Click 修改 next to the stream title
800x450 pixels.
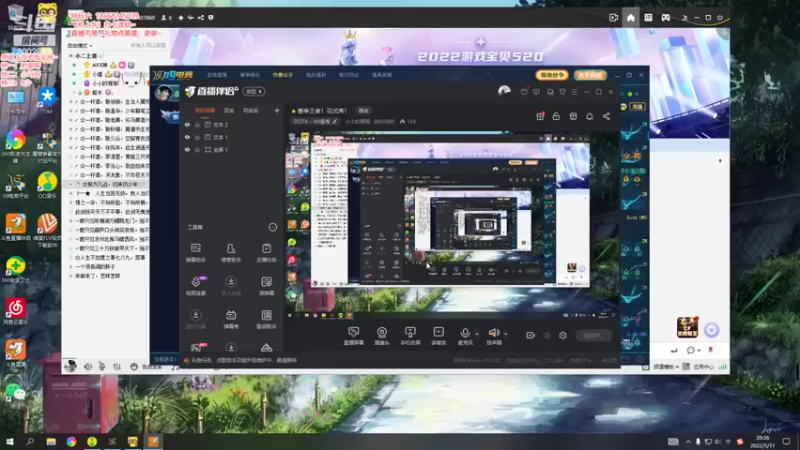[363, 111]
